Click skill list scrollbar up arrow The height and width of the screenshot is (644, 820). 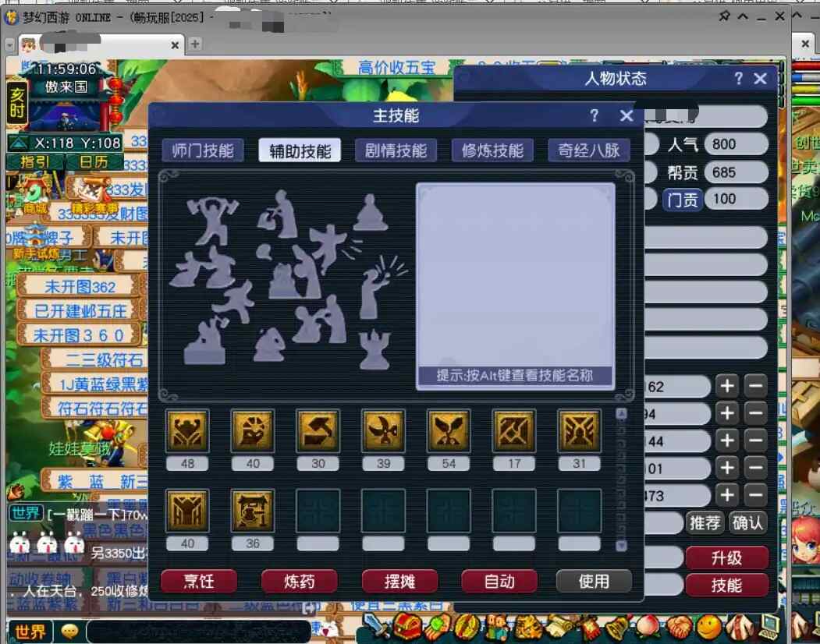[621, 414]
